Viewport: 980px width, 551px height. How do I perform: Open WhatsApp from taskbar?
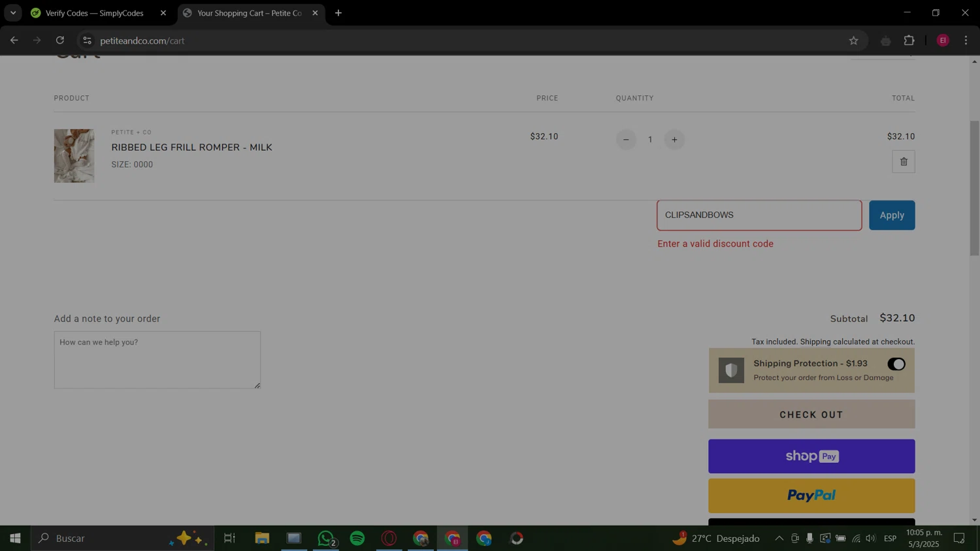(x=326, y=539)
